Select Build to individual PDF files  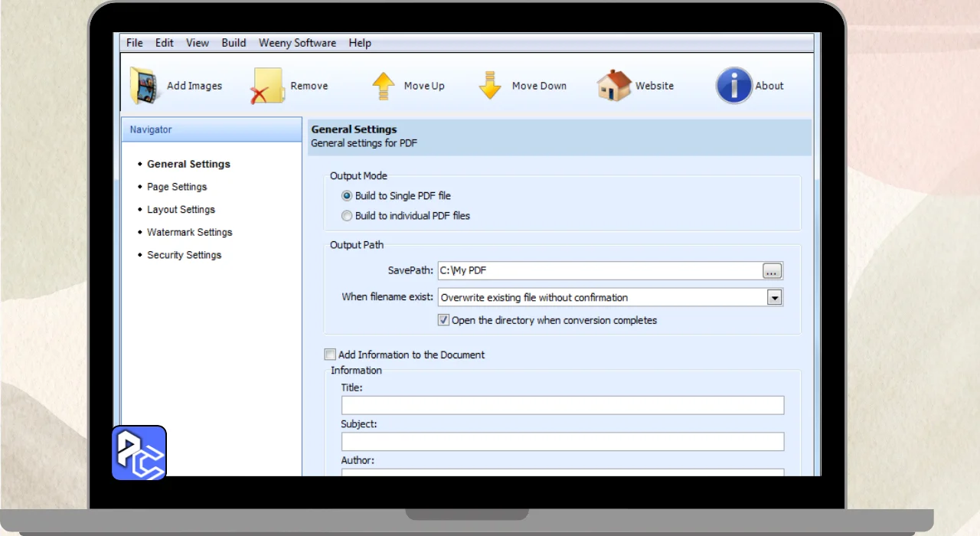[x=347, y=216]
